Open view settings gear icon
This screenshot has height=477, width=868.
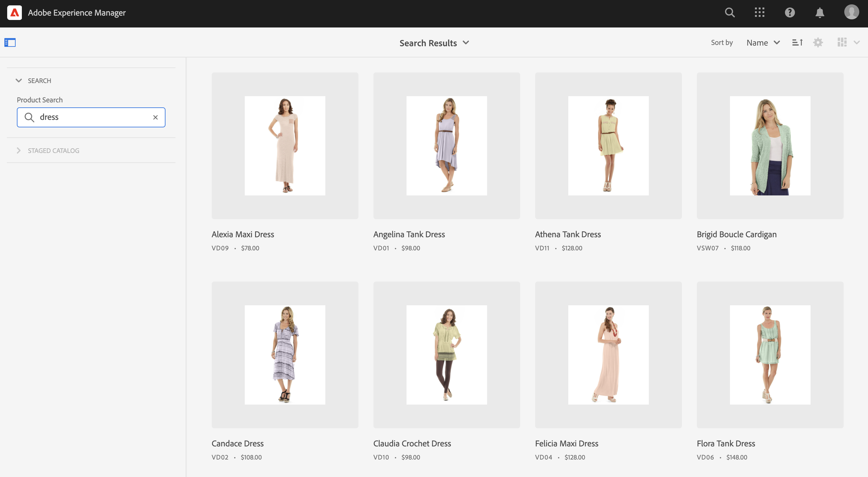(818, 43)
